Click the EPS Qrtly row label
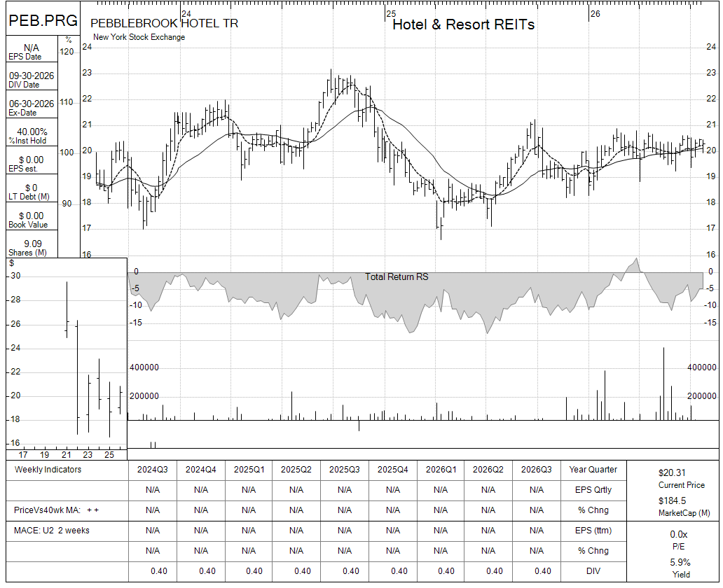723x588 pixels. pyautogui.click(x=593, y=490)
